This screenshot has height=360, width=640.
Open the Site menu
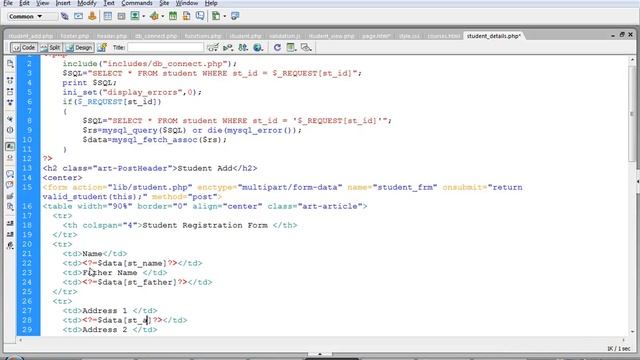(164, 3)
